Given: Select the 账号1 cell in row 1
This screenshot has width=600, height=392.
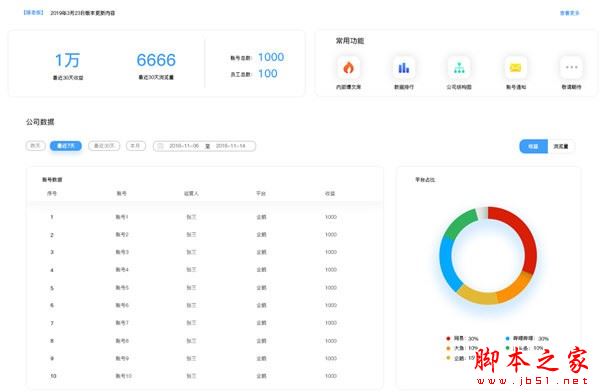Looking at the screenshot, I should click(x=122, y=217).
